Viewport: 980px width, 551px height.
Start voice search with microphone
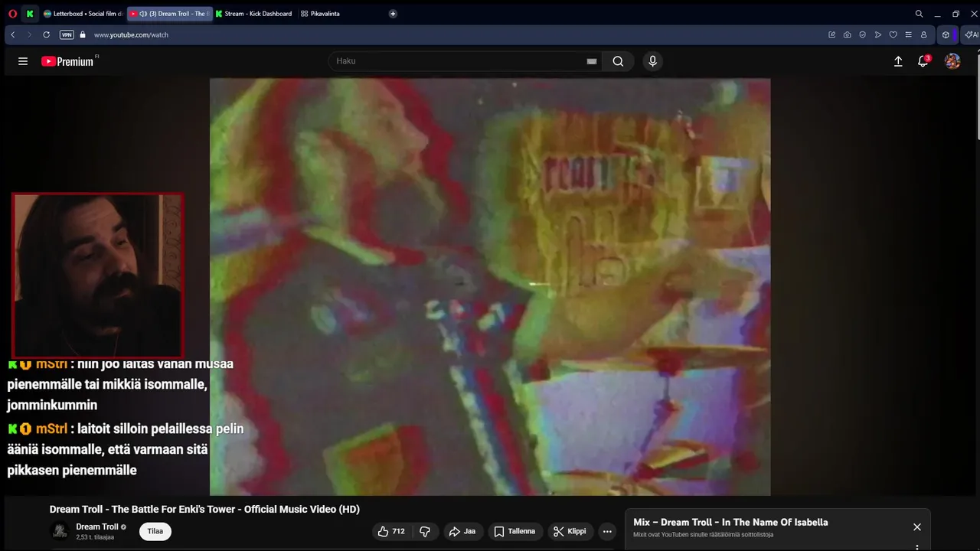point(652,61)
